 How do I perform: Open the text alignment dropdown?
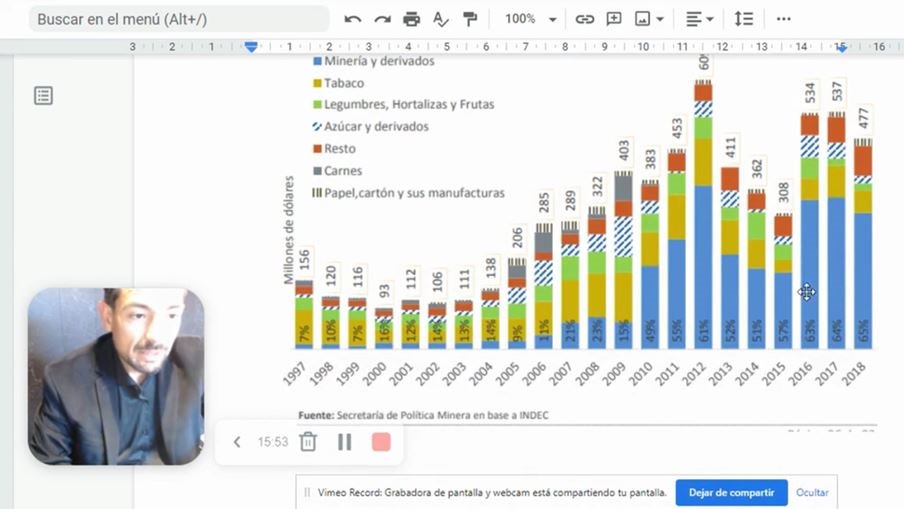(700, 19)
